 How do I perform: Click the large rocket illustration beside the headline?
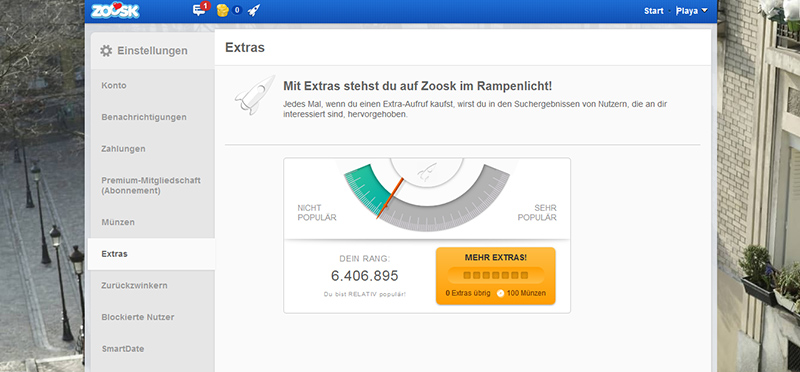coord(255,95)
